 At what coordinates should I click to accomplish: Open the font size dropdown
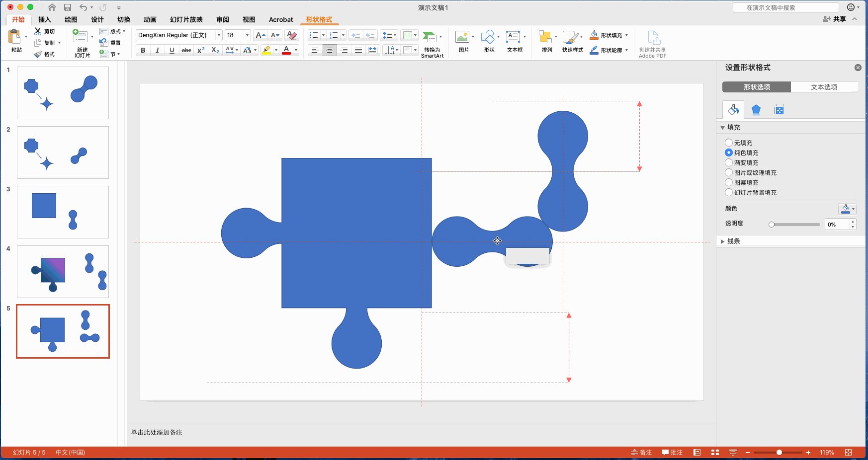(247, 35)
